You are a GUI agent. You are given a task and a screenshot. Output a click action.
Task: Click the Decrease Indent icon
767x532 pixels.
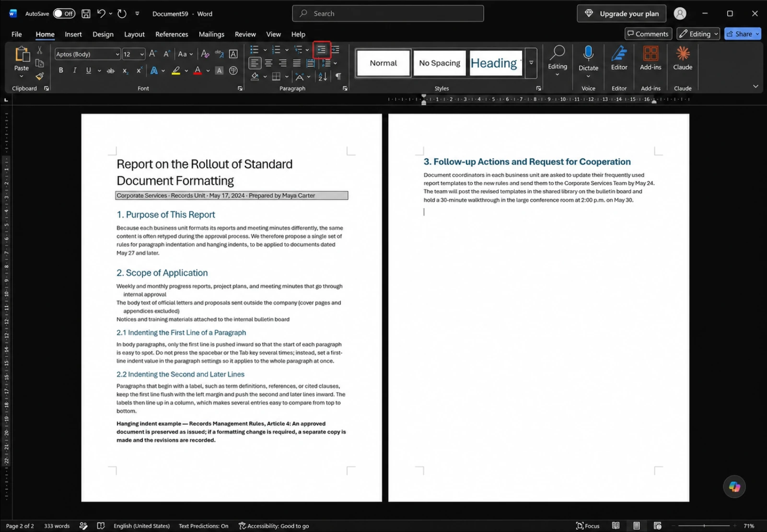(321, 49)
